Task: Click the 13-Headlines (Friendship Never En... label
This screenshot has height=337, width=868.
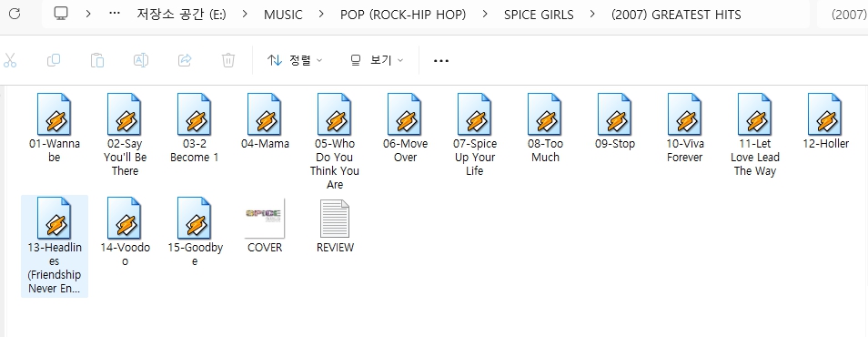Action: (55, 268)
